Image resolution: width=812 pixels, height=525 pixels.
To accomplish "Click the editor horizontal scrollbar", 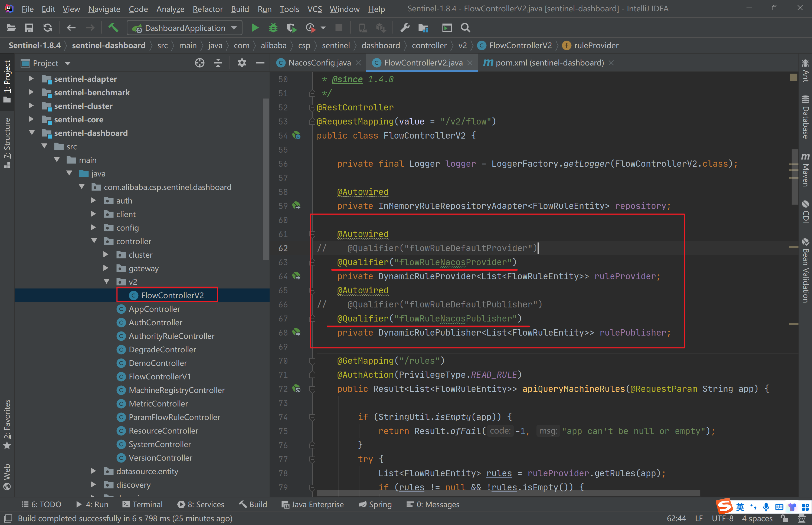I will pos(508,493).
